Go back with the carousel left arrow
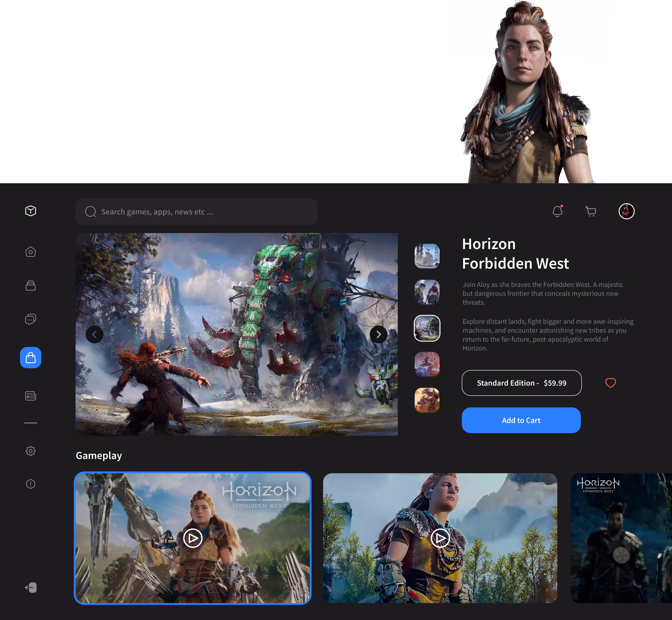This screenshot has height=620, width=672. 95,334
